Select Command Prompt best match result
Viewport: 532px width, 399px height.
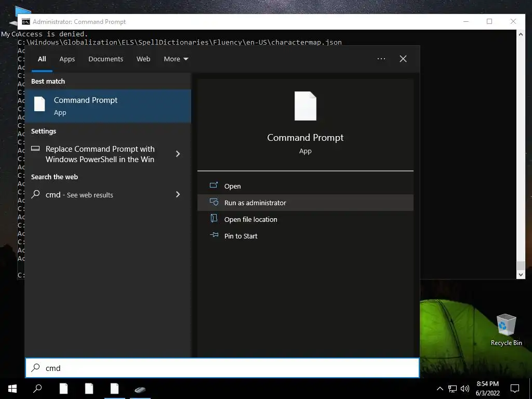[108, 106]
